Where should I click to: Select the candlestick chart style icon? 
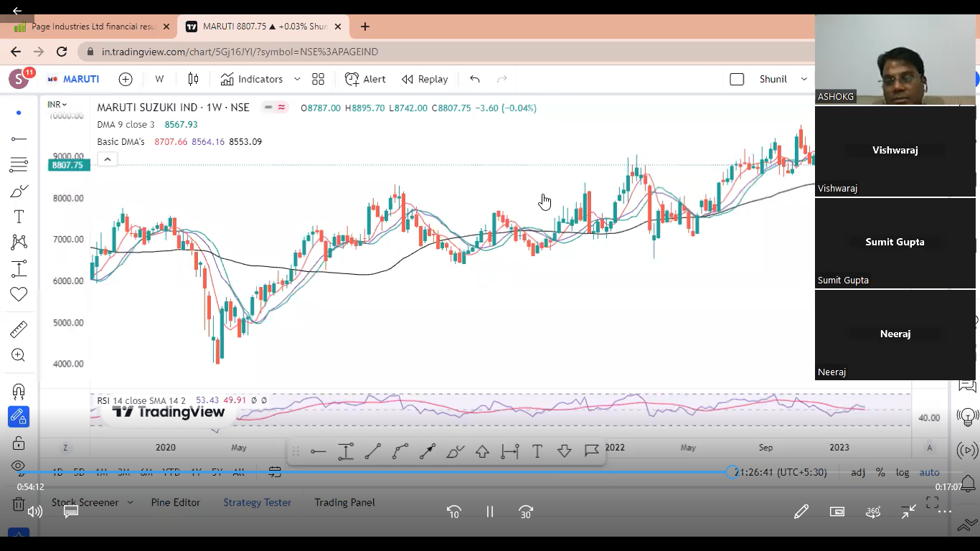click(193, 79)
